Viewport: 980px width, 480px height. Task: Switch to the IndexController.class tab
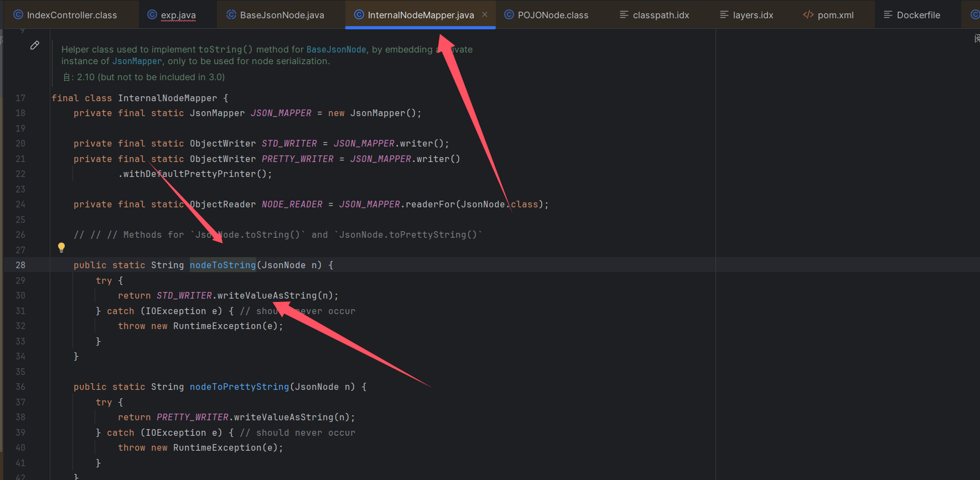click(x=65, y=15)
